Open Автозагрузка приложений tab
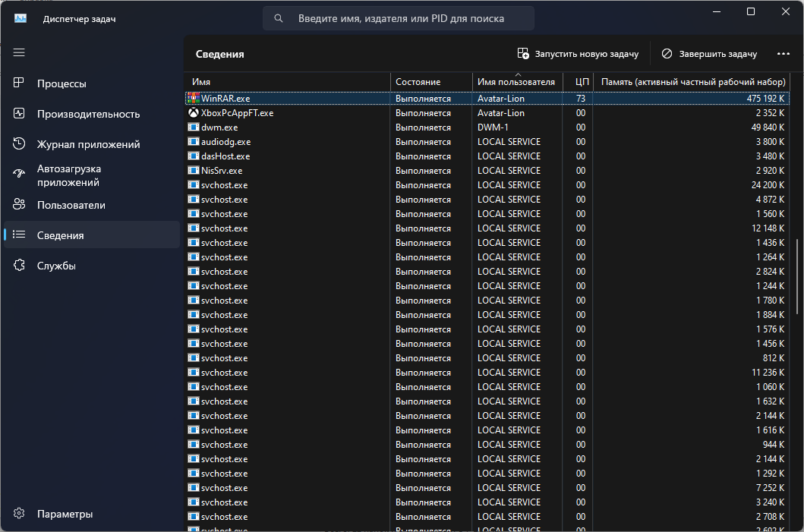 point(92,175)
